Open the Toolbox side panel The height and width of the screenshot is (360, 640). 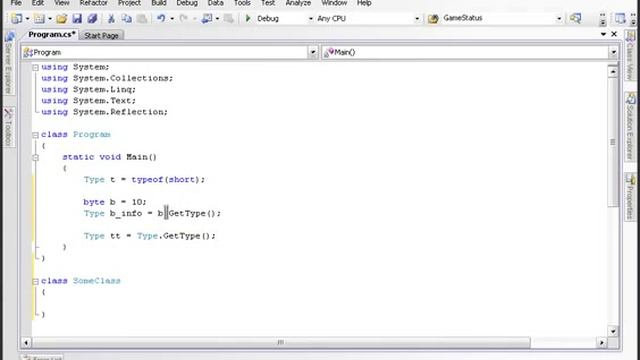9,127
